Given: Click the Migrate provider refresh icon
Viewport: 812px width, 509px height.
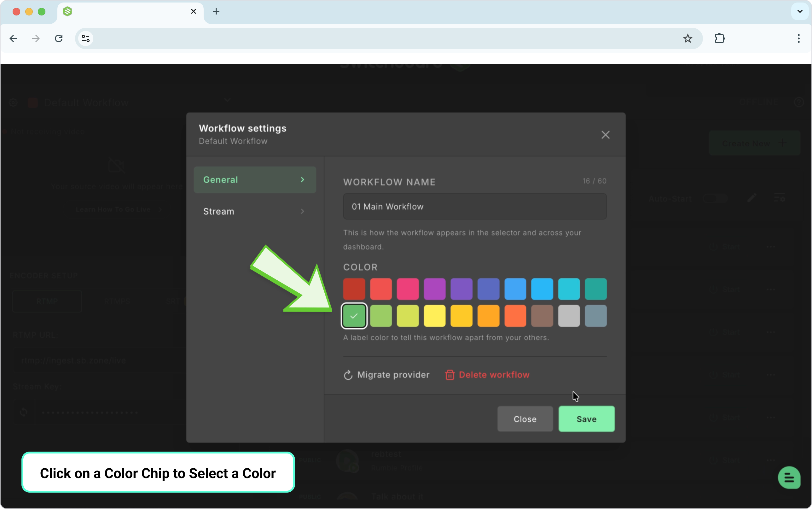Looking at the screenshot, I should [x=348, y=375].
